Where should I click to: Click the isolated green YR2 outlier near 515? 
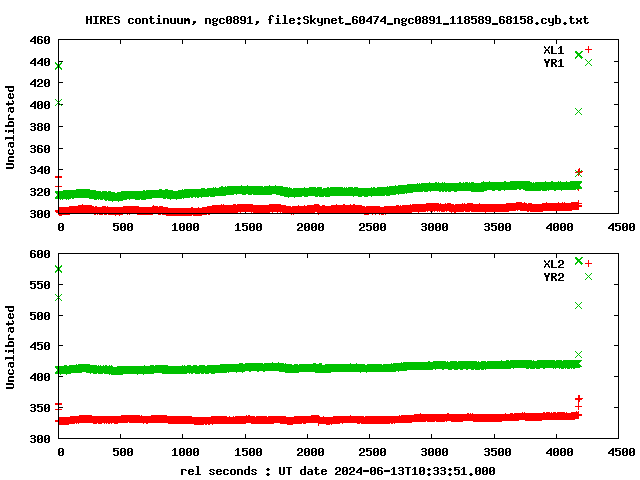click(x=578, y=305)
